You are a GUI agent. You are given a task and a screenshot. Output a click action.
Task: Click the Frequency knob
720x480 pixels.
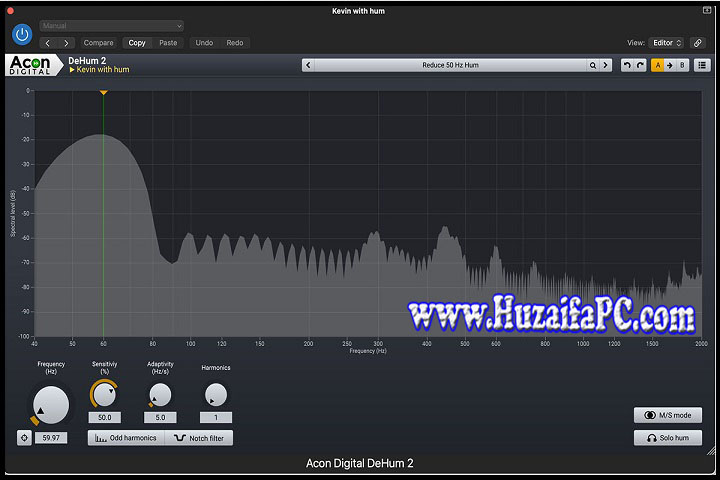pyautogui.click(x=51, y=405)
